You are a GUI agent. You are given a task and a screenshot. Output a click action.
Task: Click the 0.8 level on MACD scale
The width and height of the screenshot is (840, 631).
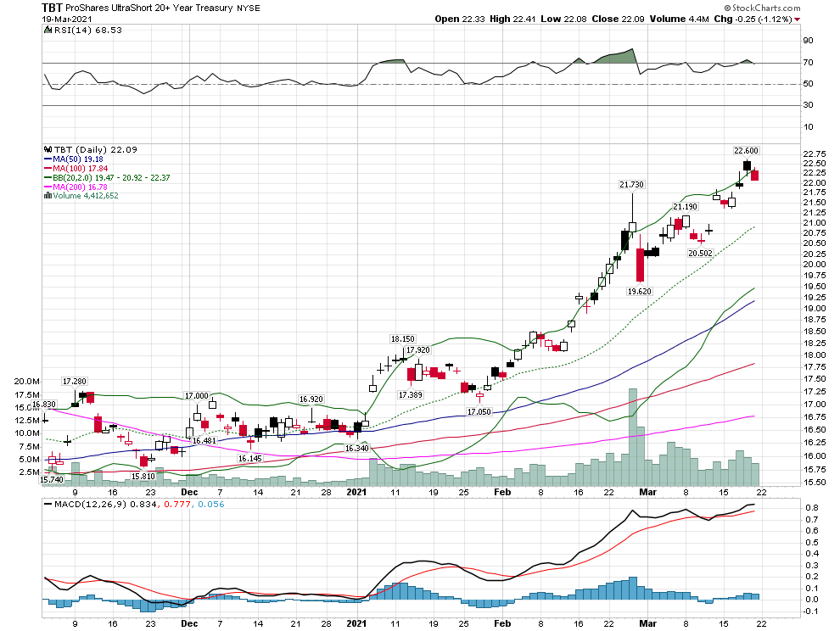[x=812, y=508]
